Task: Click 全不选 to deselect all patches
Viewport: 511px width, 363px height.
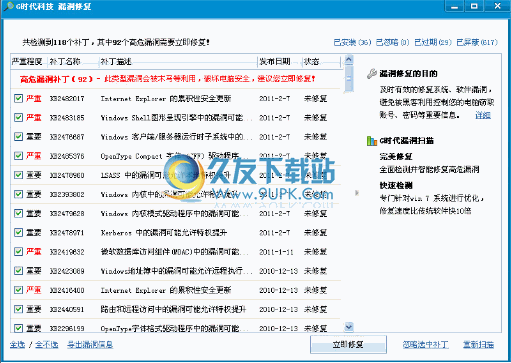Action: pos(47,344)
